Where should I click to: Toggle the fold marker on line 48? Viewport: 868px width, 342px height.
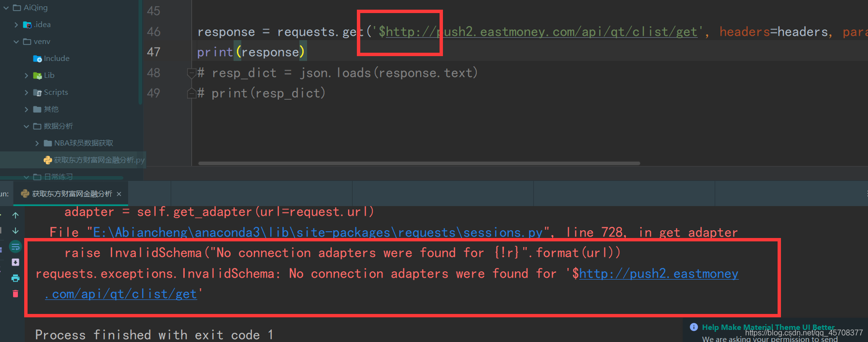click(x=191, y=73)
